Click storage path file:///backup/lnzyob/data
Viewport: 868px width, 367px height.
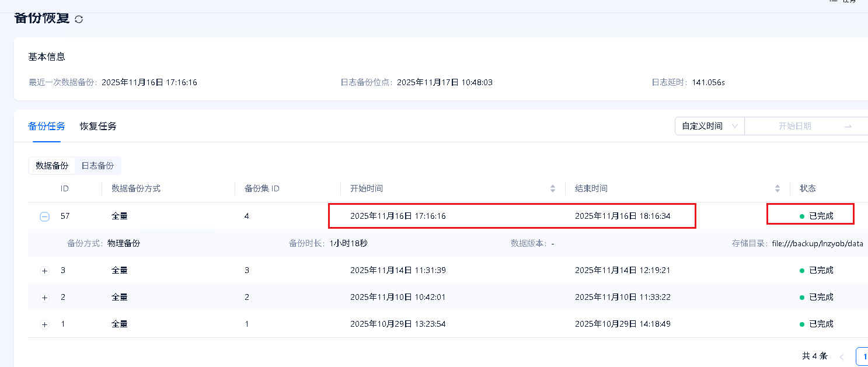tap(817, 243)
